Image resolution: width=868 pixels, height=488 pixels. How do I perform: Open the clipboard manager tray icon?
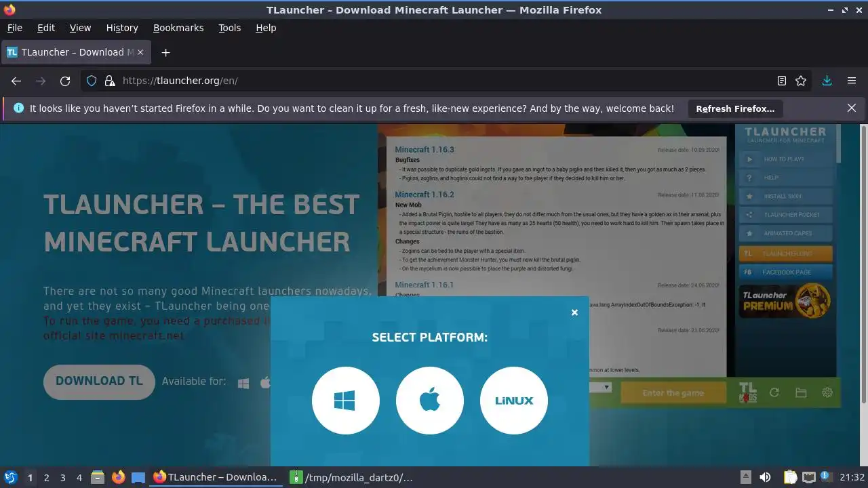tap(790, 477)
